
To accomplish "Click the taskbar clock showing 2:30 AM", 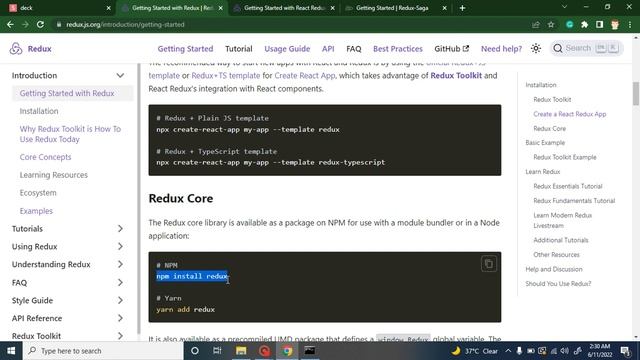I will pos(600,351).
